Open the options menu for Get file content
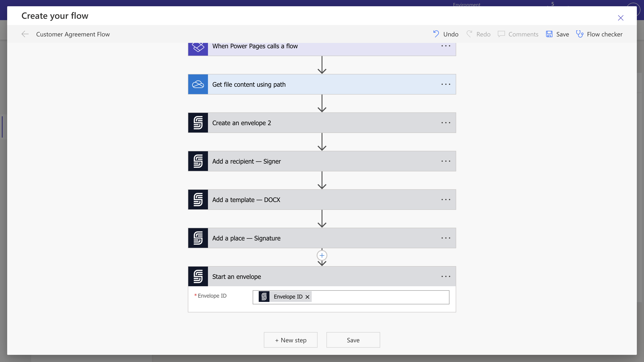644x362 pixels. (446, 84)
